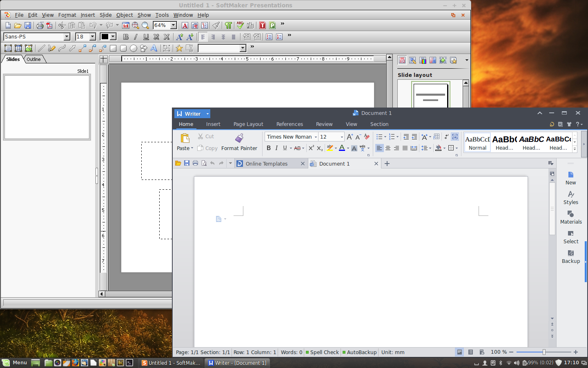588x368 pixels.
Task: Clear formatting with the eraser icon in Writer
Action: pyautogui.click(x=367, y=137)
